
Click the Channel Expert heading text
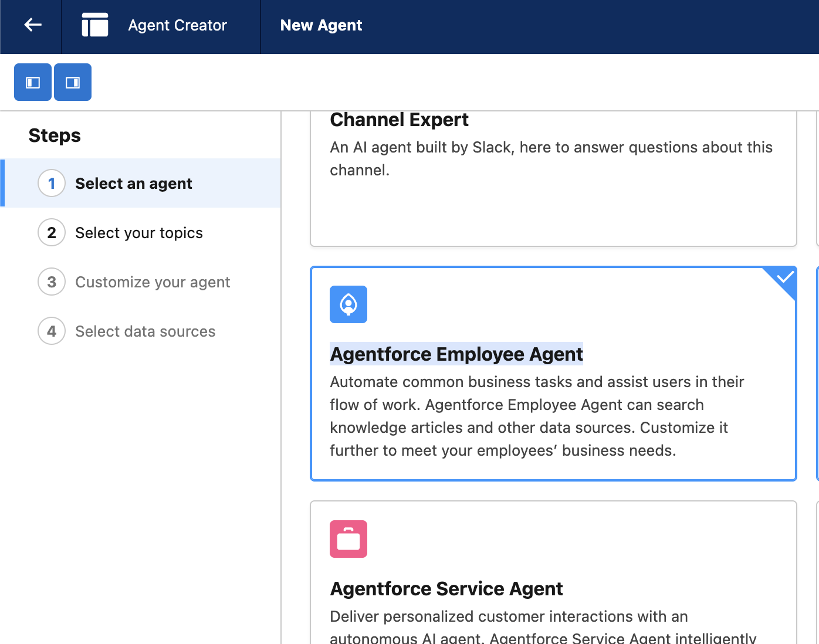[399, 120]
